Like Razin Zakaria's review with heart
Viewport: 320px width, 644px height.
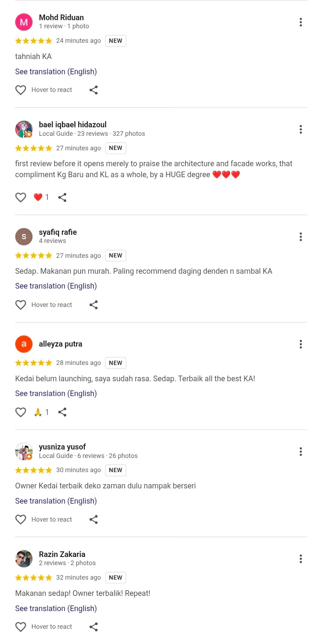tap(21, 627)
